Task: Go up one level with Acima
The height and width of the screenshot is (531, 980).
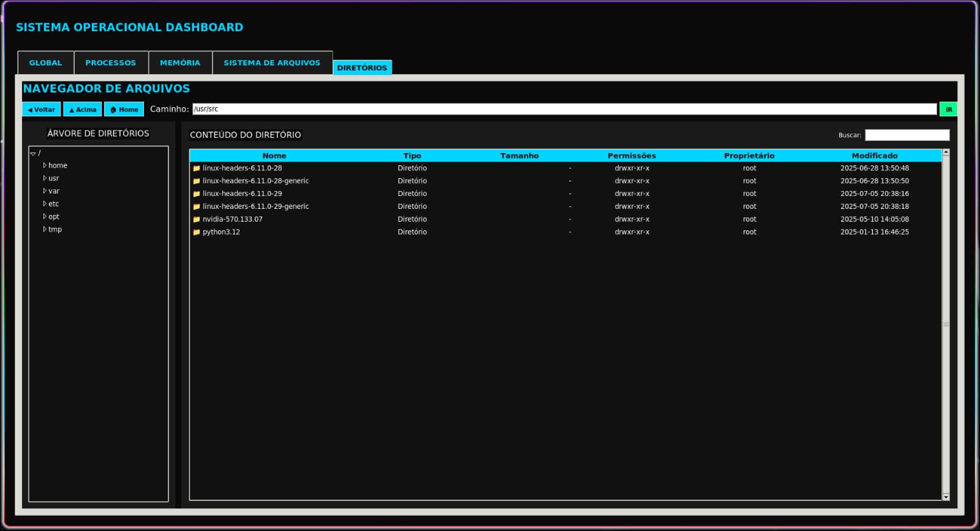Action: tap(83, 110)
